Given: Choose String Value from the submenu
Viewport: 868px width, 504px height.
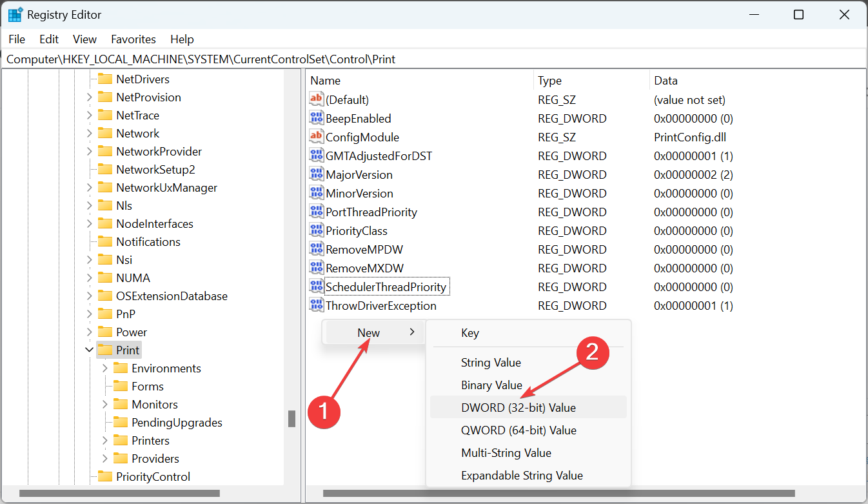Looking at the screenshot, I should tap(528, 363).
